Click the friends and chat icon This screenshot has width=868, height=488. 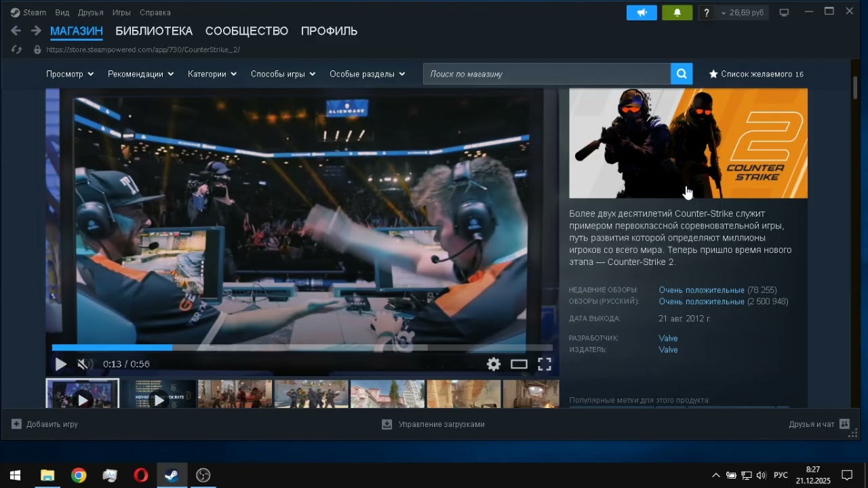844,424
